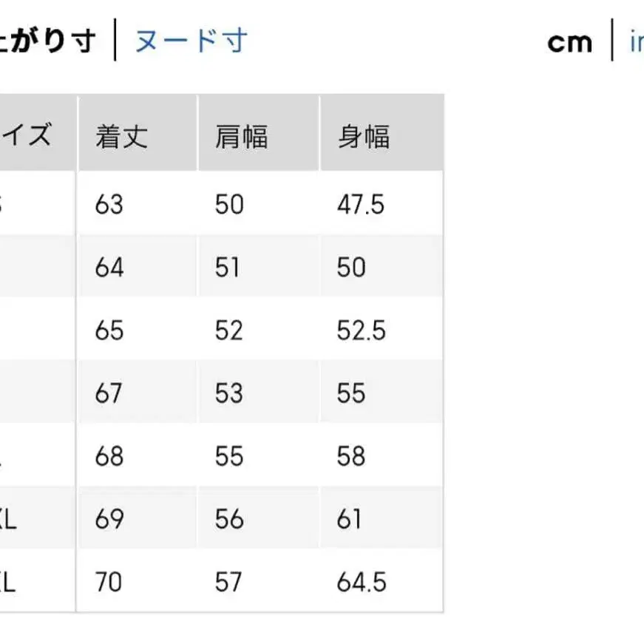Screen dimensions: 644x644
Task: Click the サイズ header cell
Action: click(x=30, y=134)
